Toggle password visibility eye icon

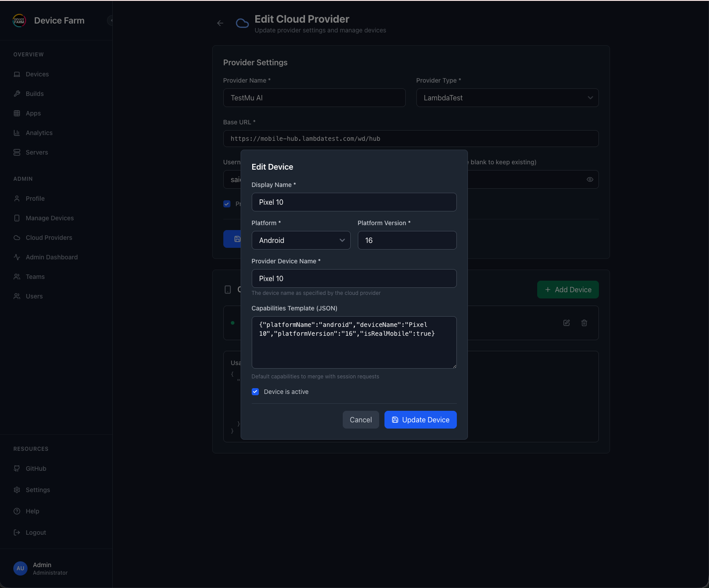pyautogui.click(x=590, y=179)
